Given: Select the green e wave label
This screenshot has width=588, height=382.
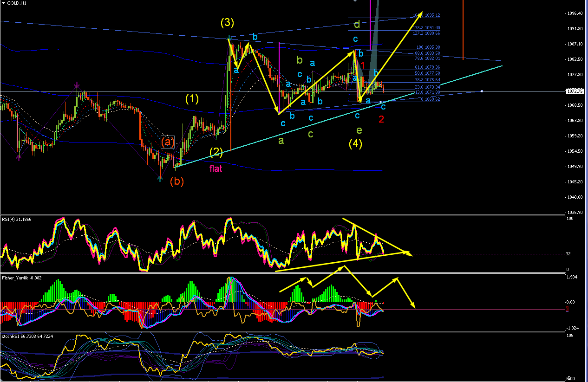Looking at the screenshot, I should [x=359, y=130].
